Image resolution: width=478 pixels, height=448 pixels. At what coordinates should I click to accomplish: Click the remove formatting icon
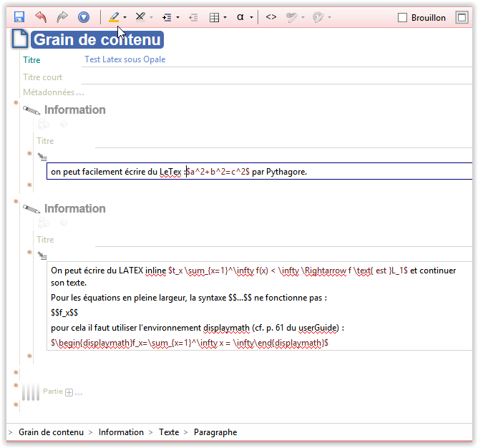pos(140,17)
